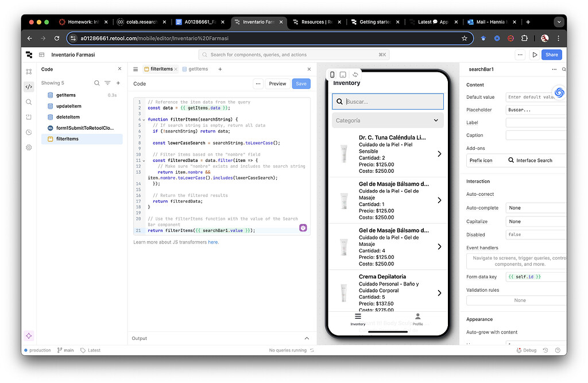Open the Settings gear in the left sidebar

pos(29,147)
